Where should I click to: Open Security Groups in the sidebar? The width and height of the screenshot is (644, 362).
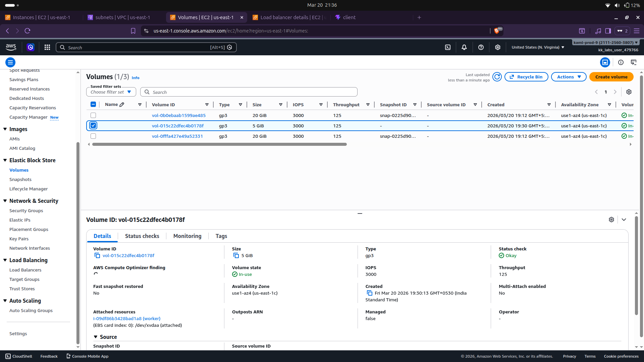click(x=26, y=210)
